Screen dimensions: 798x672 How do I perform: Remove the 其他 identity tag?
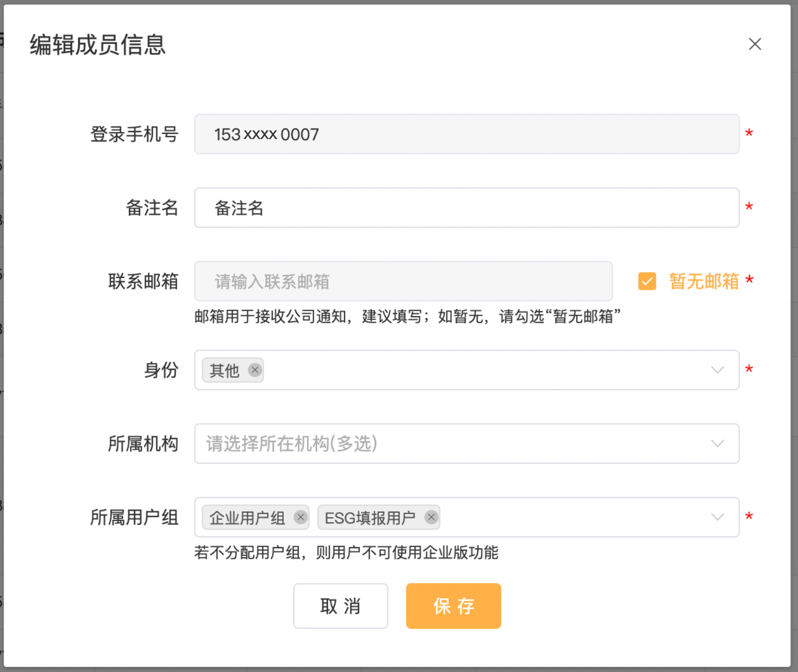255,370
